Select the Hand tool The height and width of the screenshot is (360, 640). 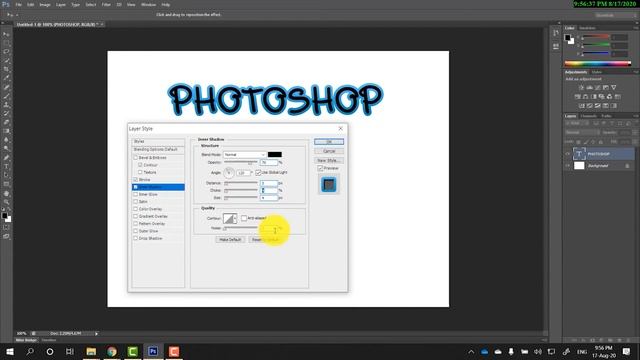coord(6,193)
